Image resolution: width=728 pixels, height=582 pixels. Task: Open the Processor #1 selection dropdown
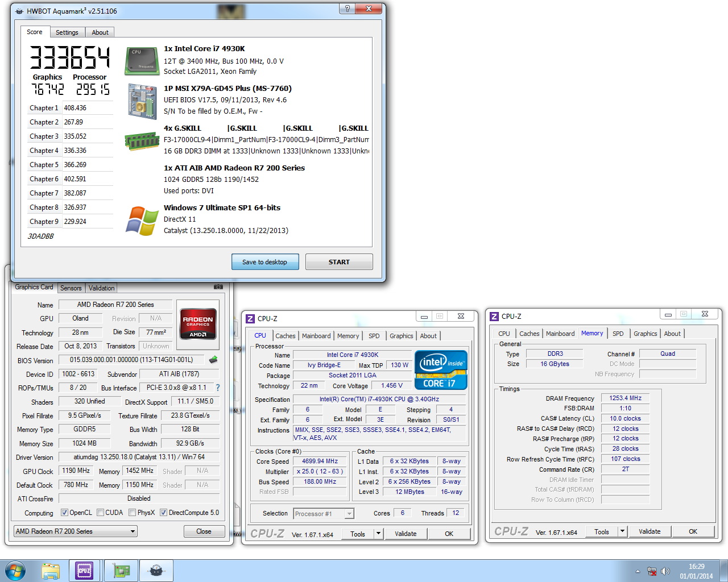pyautogui.click(x=324, y=514)
